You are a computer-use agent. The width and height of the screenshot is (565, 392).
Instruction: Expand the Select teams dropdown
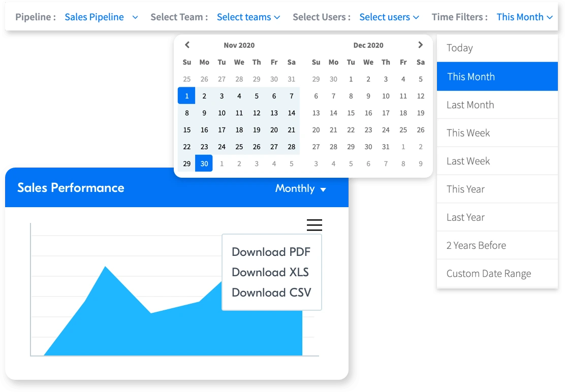click(x=248, y=17)
